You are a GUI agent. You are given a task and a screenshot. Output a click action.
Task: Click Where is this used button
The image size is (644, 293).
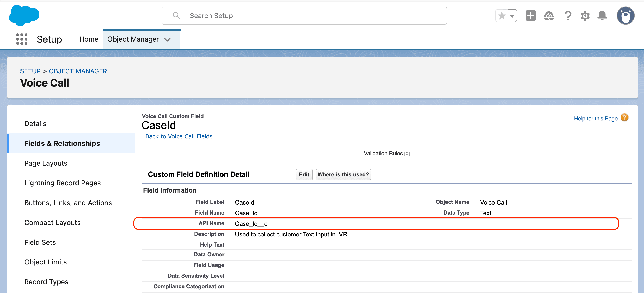(x=343, y=174)
